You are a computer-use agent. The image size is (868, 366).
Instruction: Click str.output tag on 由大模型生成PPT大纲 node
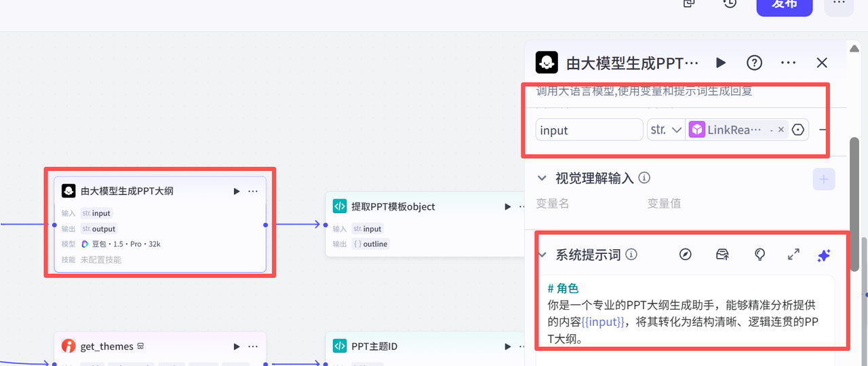click(99, 229)
